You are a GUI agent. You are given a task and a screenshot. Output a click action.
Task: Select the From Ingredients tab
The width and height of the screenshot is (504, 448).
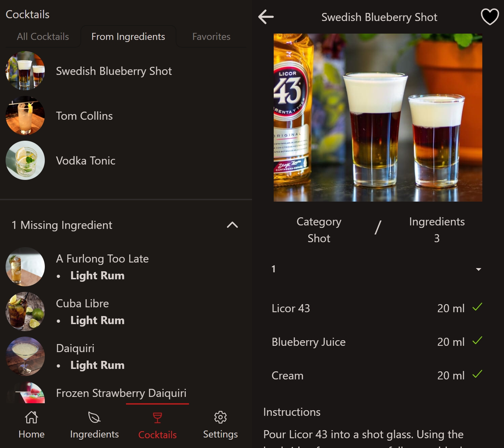point(128,37)
